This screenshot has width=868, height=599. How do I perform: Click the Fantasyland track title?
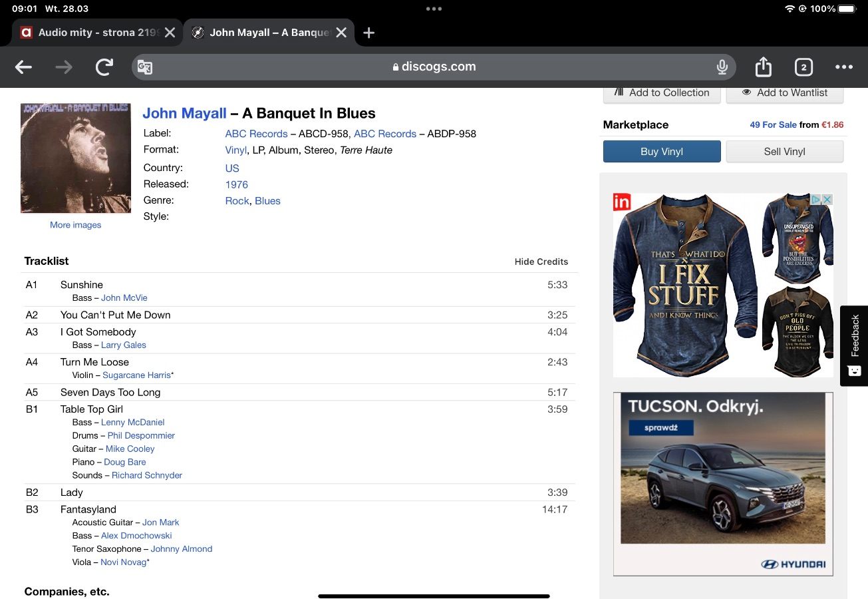point(88,510)
